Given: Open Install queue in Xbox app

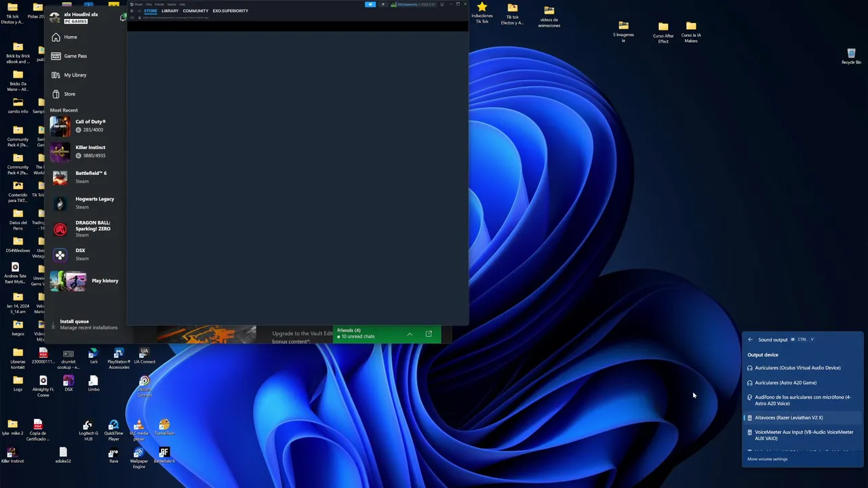Looking at the screenshot, I should (86, 324).
